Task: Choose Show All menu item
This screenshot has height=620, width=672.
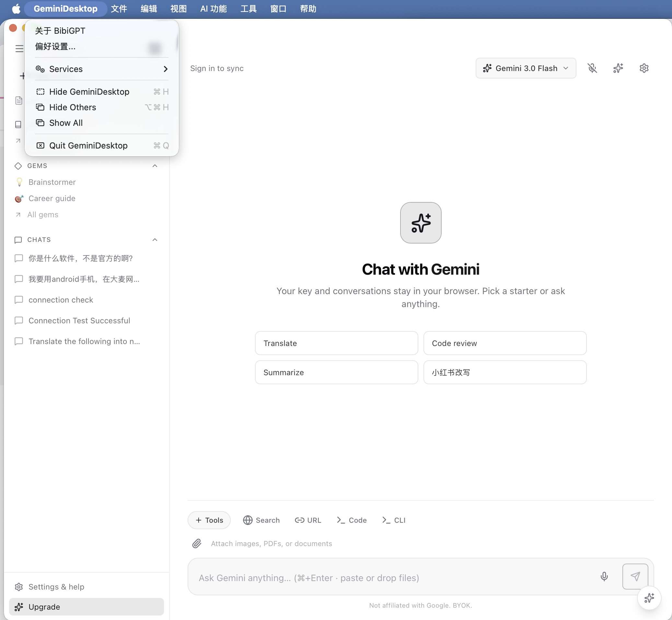Action: pos(101,123)
